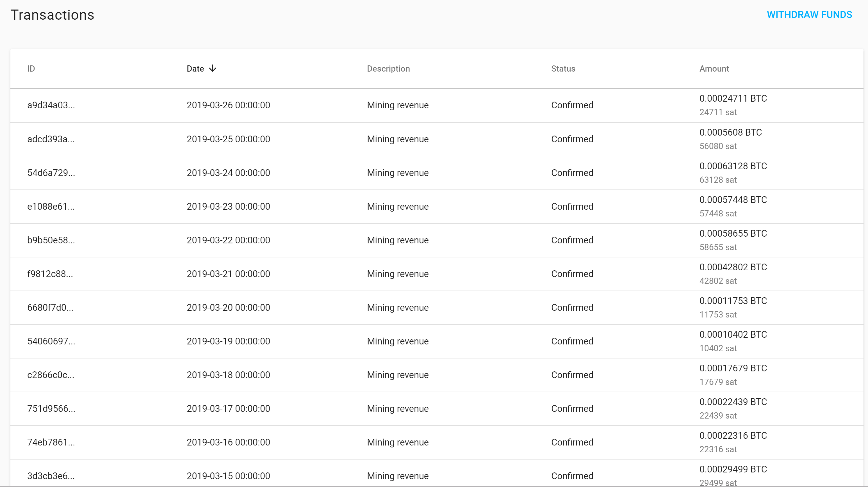Click date 2019-03-19 00:00:00
The height and width of the screenshot is (489, 868).
click(x=228, y=341)
